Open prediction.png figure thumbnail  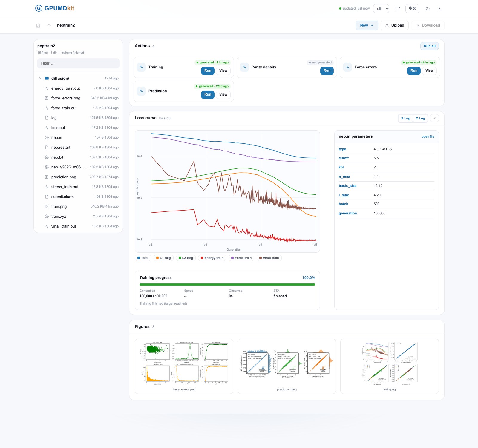click(287, 366)
